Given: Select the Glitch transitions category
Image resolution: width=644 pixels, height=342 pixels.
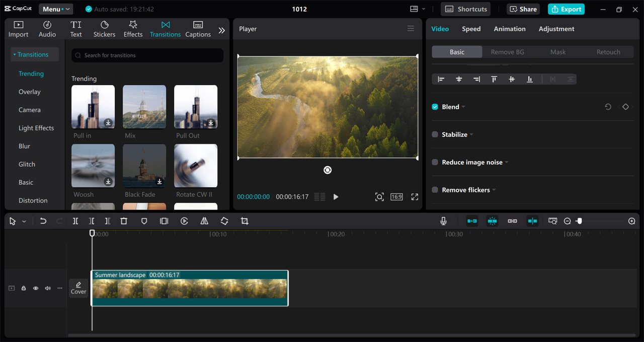Looking at the screenshot, I should pyautogui.click(x=27, y=164).
